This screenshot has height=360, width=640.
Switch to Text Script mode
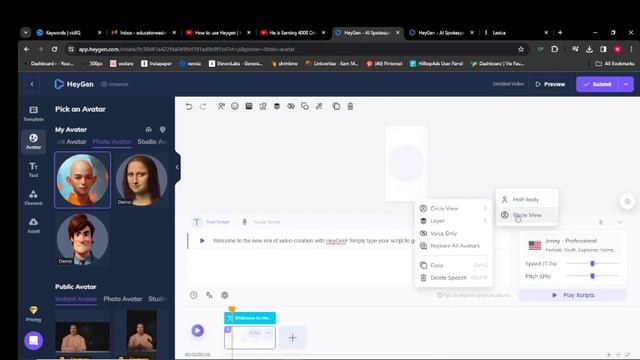click(211, 222)
